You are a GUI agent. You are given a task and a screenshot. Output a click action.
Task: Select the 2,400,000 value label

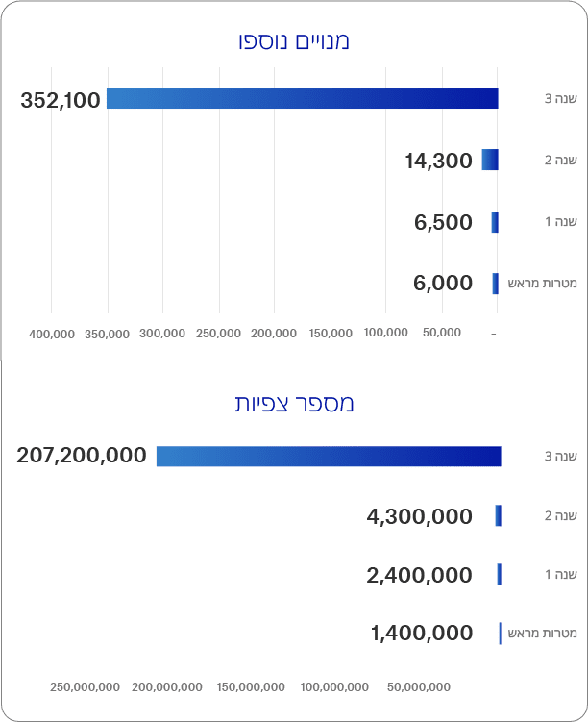point(419,575)
